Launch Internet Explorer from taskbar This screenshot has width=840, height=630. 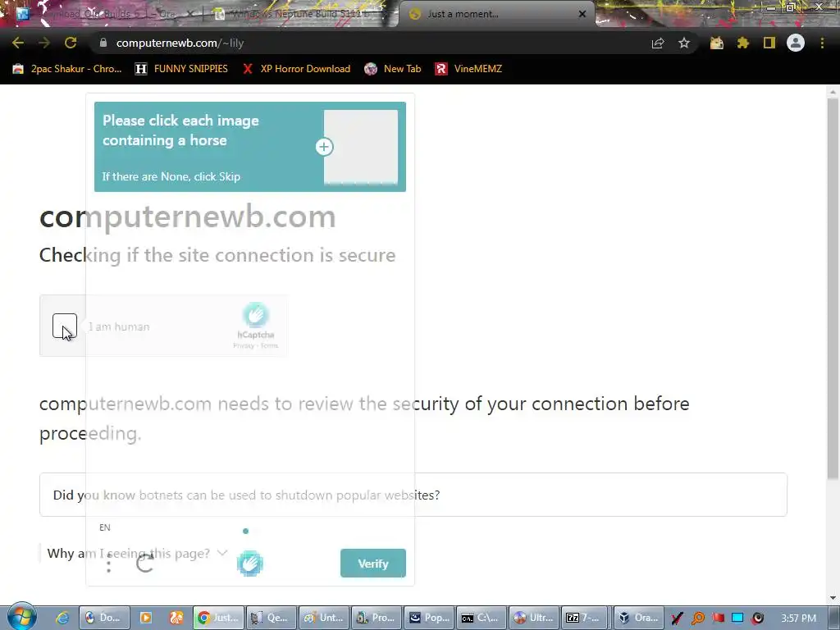pyautogui.click(x=62, y=618)
